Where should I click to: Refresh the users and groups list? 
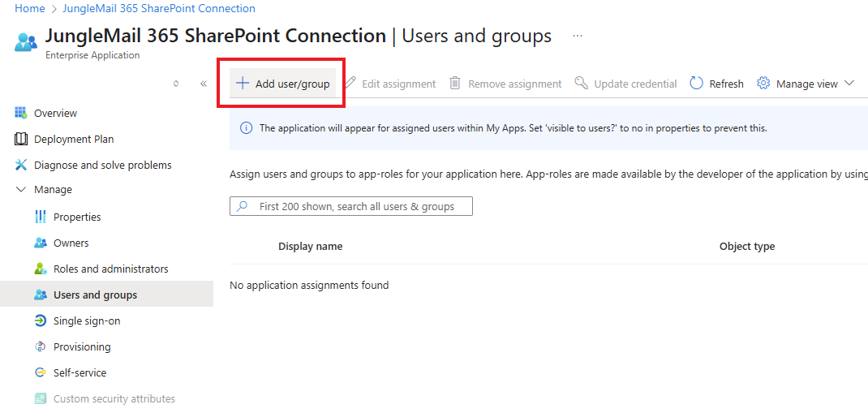716,84
